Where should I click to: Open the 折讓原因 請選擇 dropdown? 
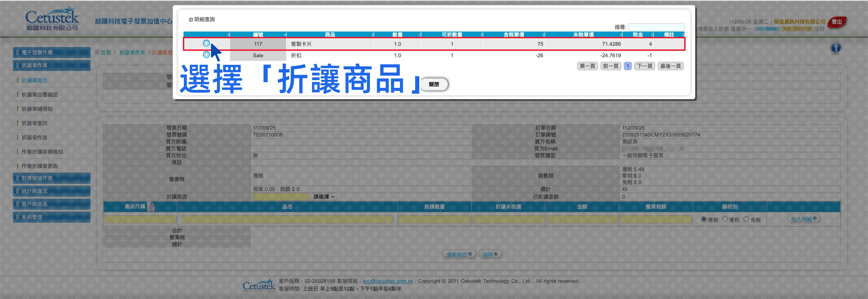[x=324, y=197]
